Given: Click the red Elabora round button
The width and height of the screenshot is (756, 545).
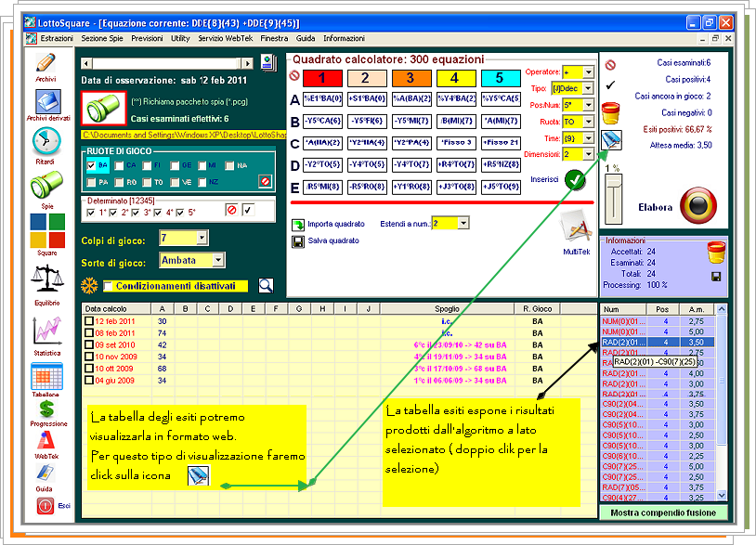Looking at the screenshot, I should coord(697,205).
